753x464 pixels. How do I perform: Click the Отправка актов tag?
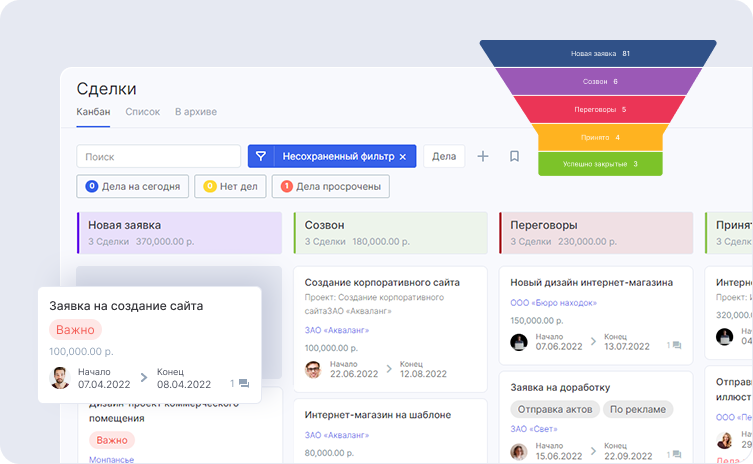click(555, 409)
